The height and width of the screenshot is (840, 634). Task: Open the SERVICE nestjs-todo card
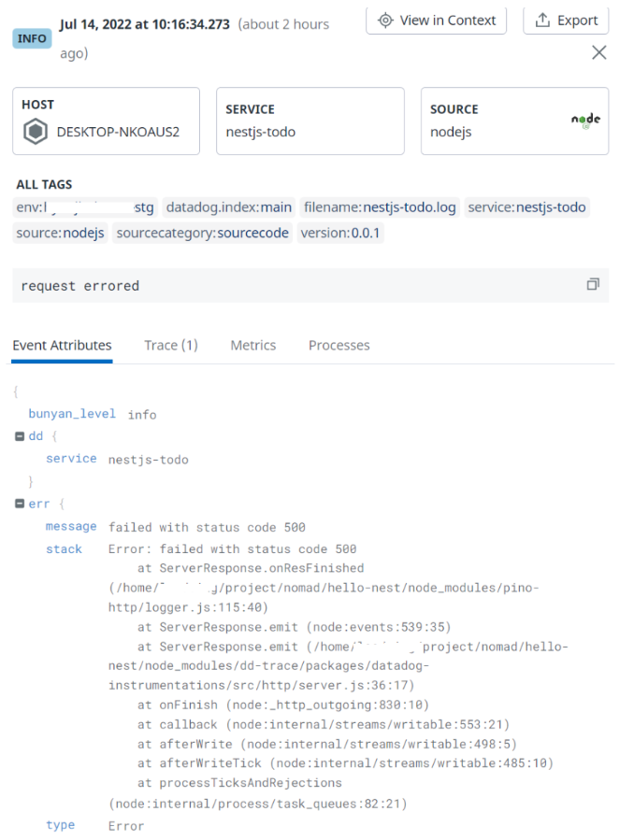(310, 121)
